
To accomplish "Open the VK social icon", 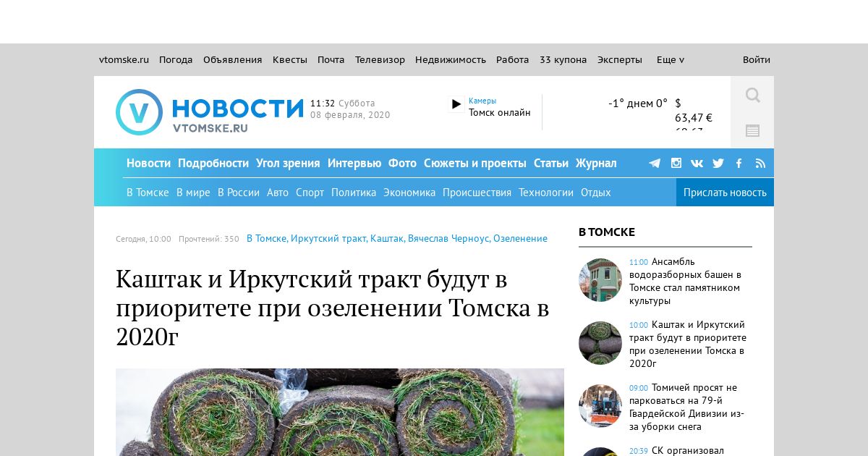I will tap(697, 163).
